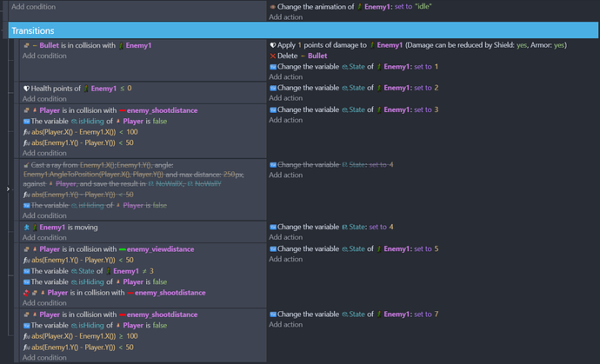Click the enemy_viewdistance object in collision condition
The image size is (600, 364).
[x=159, y=248]
